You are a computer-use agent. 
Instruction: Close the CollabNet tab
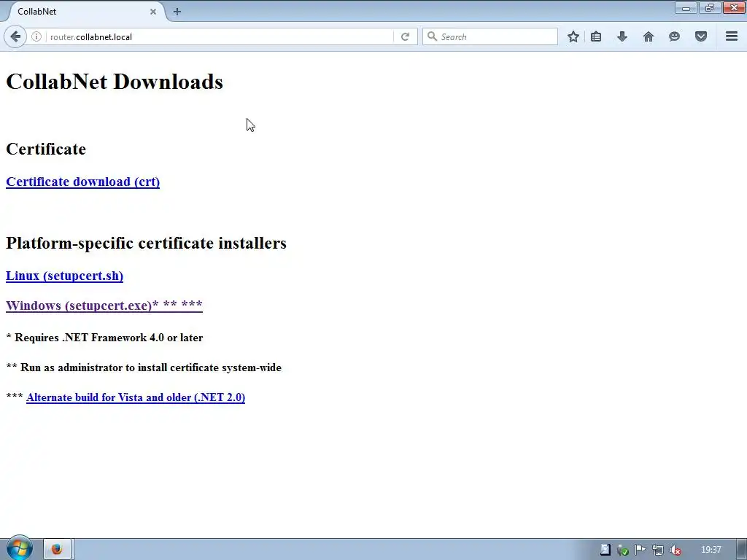153,12
